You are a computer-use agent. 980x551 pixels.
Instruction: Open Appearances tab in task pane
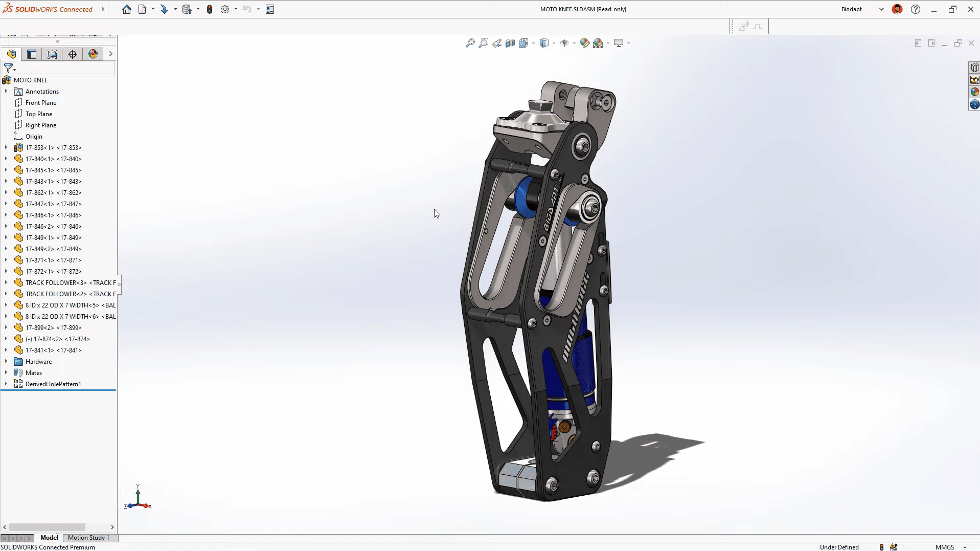pos(974,92)
